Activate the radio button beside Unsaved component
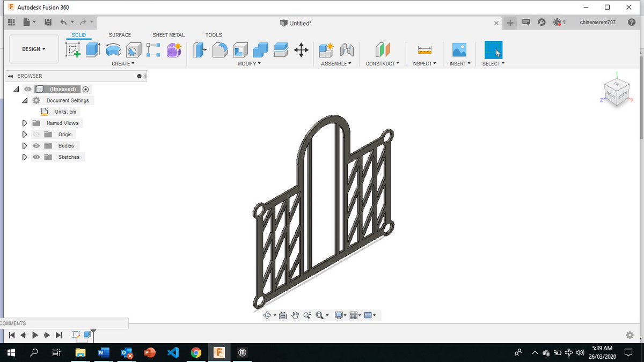The width and height of the screenshot is (644, 362). pos(86,89)
